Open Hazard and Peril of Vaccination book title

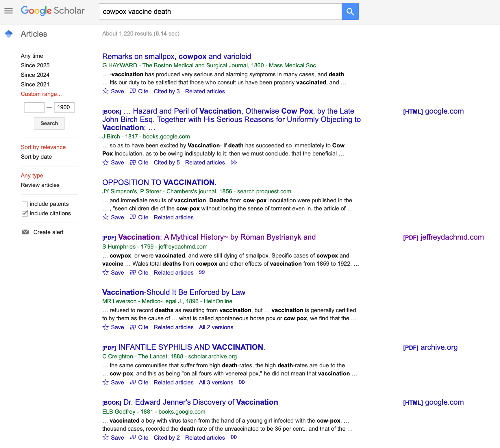[232, 119]
